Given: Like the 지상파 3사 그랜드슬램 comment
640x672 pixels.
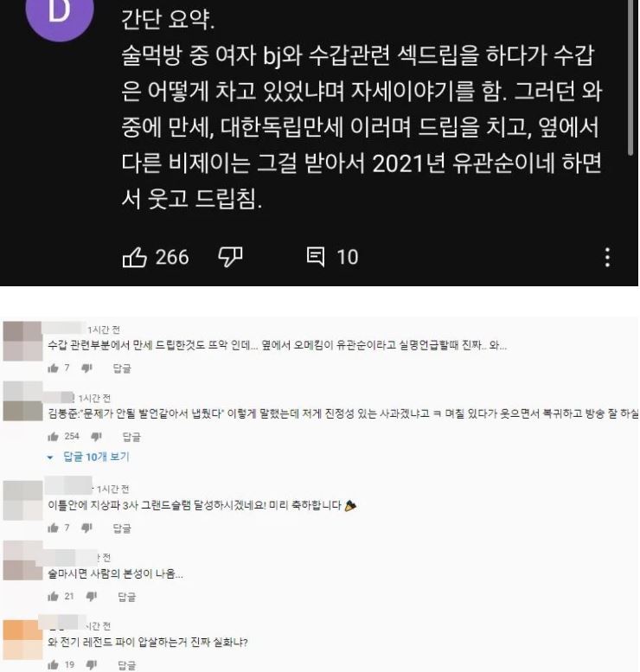Looking at the screenshot, I should click(x=53, y=528).
